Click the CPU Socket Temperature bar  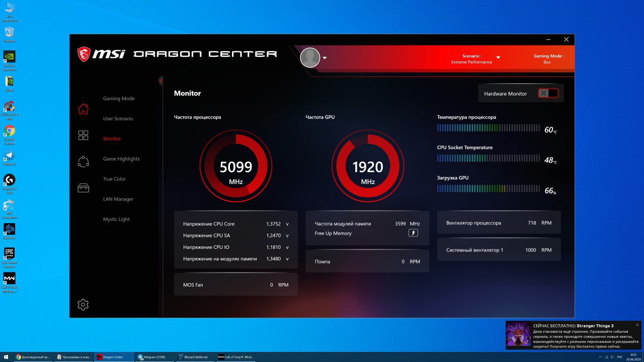tap(489, 158)
